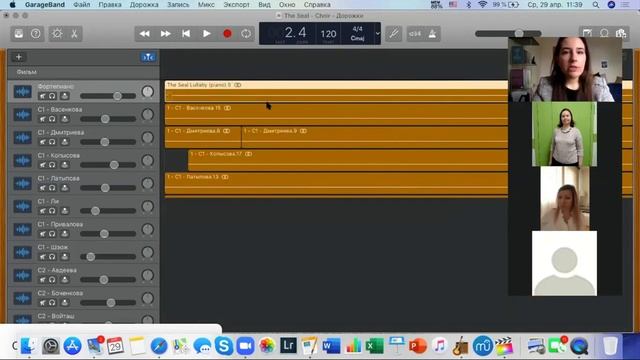Image resolution: width=640 pixels, height=360 pixels.
Task: Toggle the Metronome button
Action: click(432, 33)
